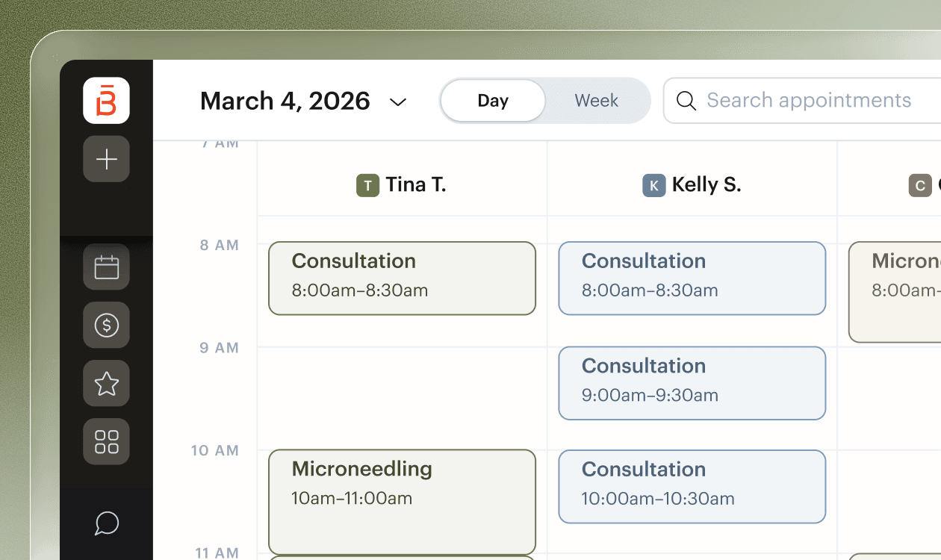This screenshot has height=560, width=941.
Task: Click the star icon in sidebar
Action: (x=106, y=383)
